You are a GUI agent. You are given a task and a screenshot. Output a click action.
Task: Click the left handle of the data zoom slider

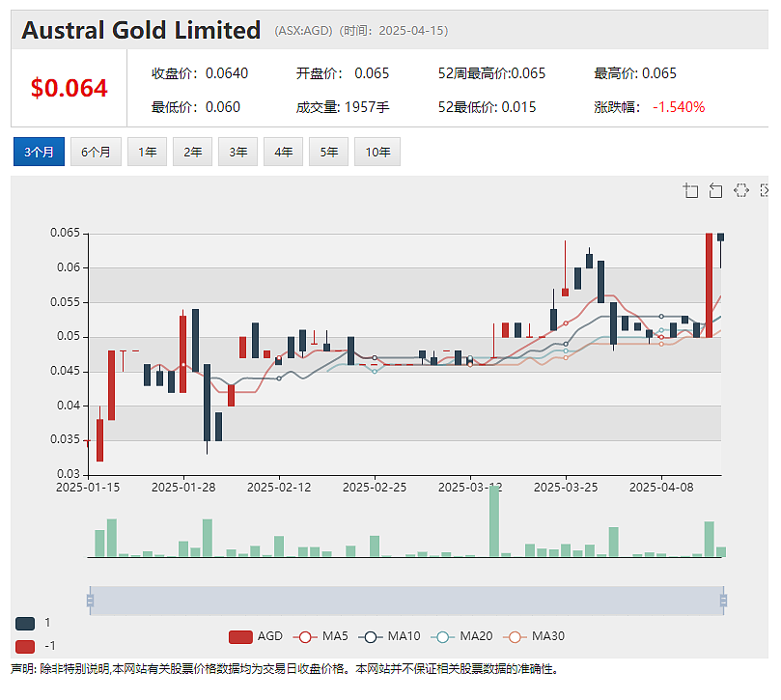(x=90, y=601)
